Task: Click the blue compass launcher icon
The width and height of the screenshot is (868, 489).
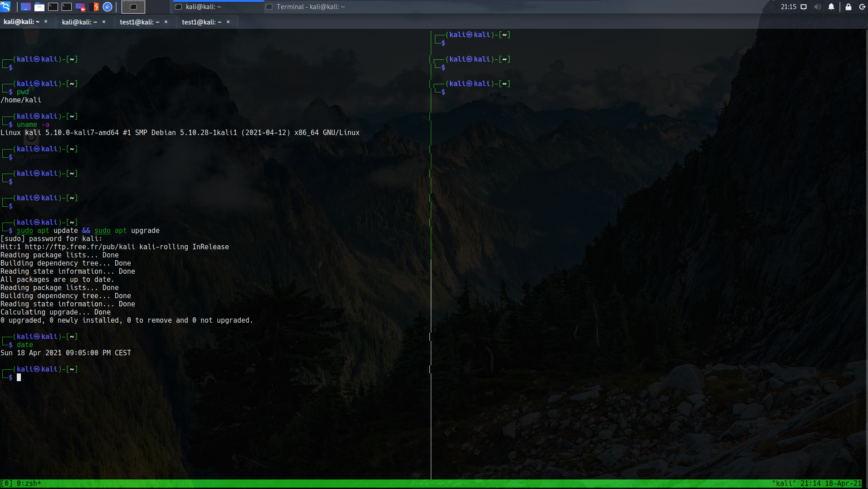Action: pos(107,7)
